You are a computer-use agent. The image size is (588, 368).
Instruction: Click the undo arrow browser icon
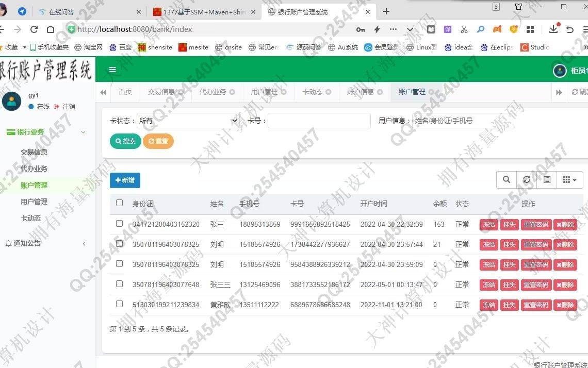(570, 29)
